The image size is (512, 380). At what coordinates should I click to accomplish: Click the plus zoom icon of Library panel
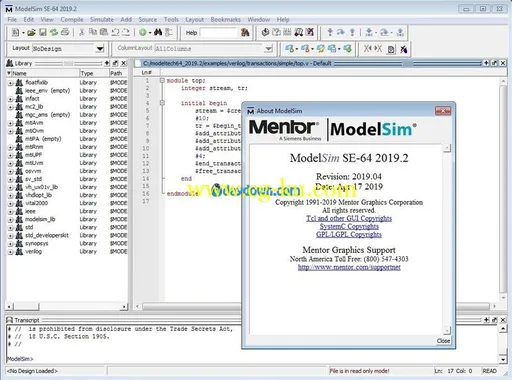[x=107, y=63]
